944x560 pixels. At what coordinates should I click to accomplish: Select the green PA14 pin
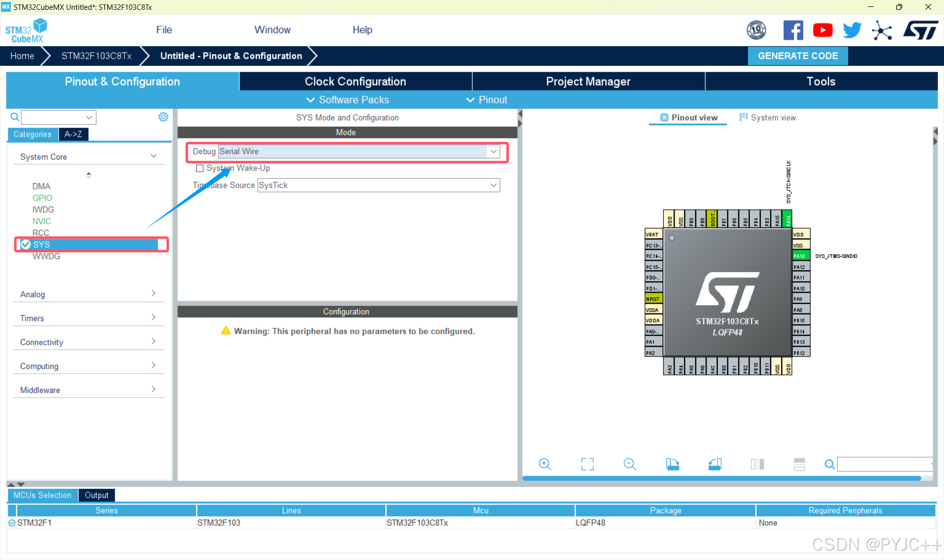(x=788, y=219)
